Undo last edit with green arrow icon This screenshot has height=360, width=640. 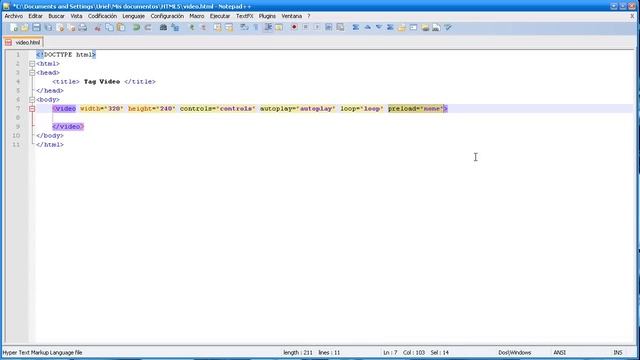(x=136, y=28)
